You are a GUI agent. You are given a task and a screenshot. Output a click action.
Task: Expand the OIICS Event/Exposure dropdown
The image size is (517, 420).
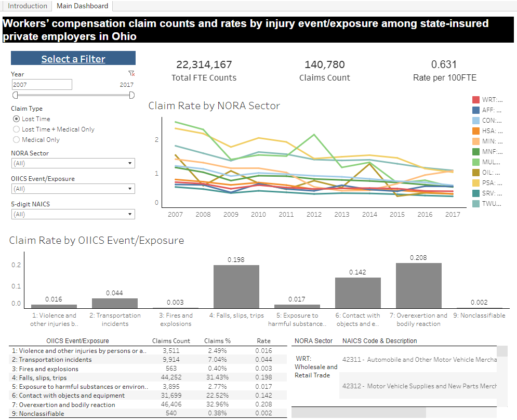click(x=73, y=189)
